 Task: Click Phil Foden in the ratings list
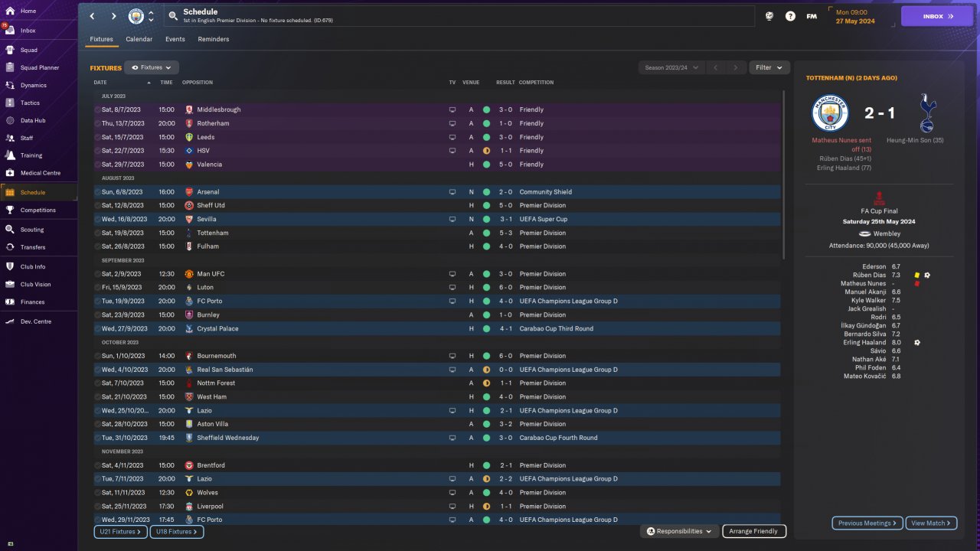[871, 367]
